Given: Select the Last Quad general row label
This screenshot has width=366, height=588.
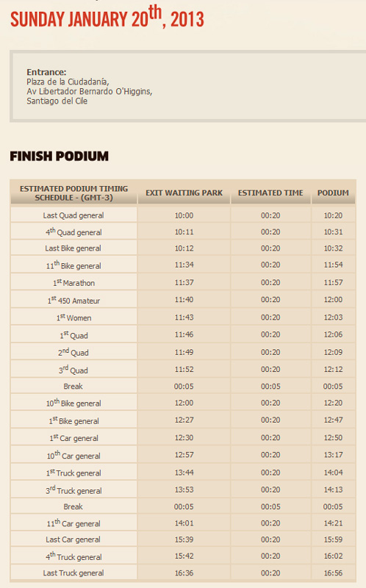Looking at the screenshot, I should tap(74, 215).
